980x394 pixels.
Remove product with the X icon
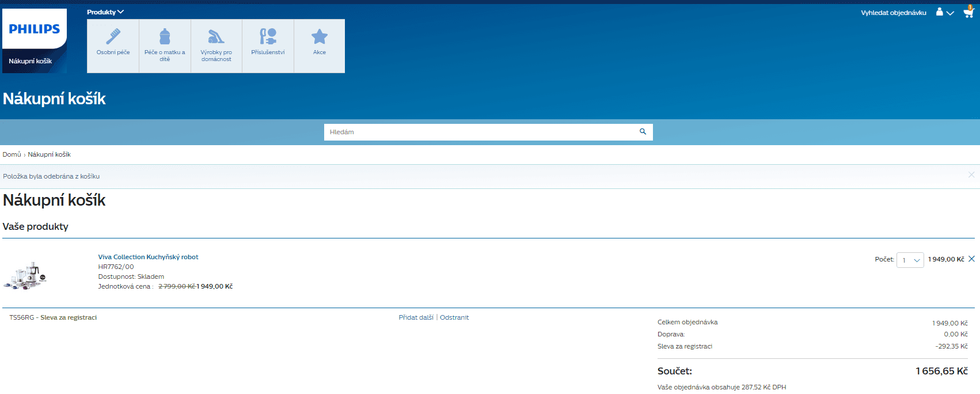click(x=971, y=259)
